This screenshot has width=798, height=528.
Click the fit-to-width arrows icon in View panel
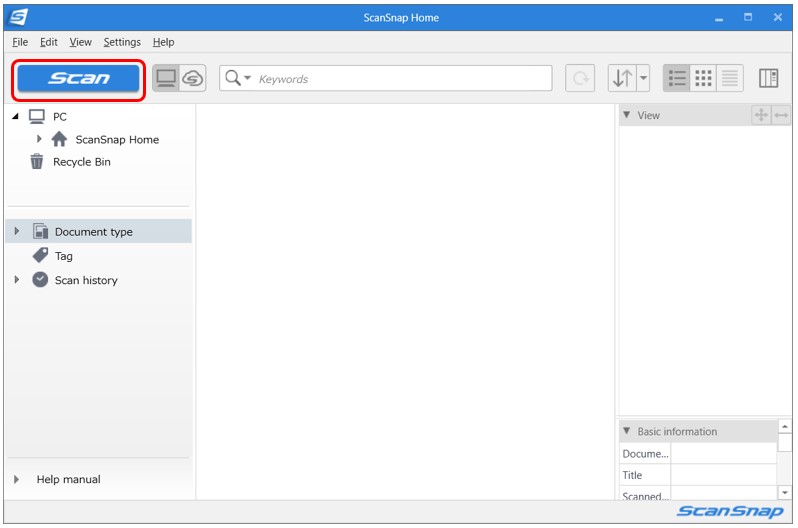(781, 116)
